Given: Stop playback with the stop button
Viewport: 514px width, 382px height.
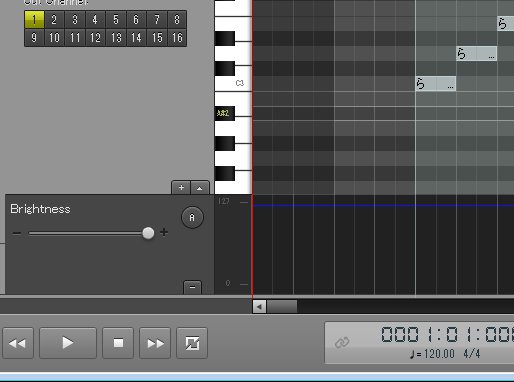Looking at the screenshot, I should 118,343.
